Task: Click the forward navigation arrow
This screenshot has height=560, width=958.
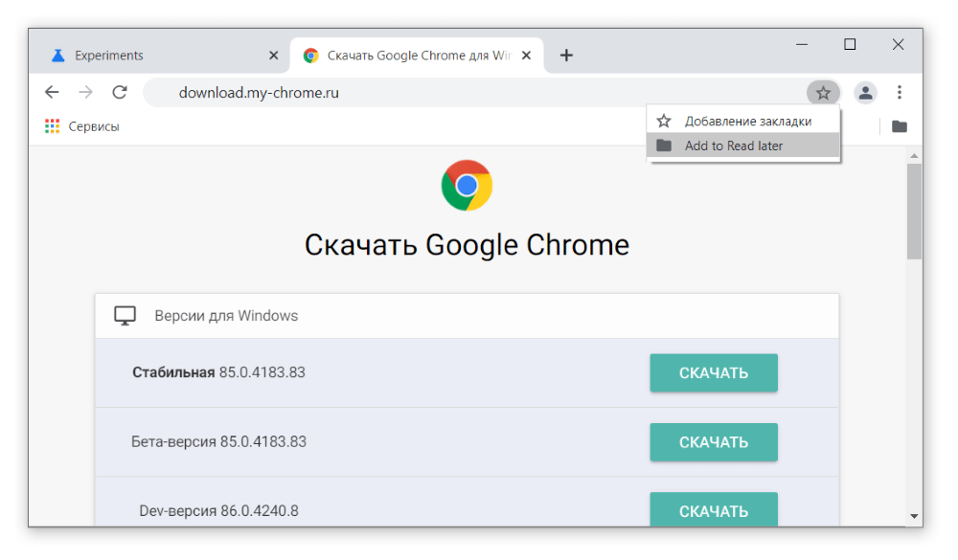Action: [86, 92]
